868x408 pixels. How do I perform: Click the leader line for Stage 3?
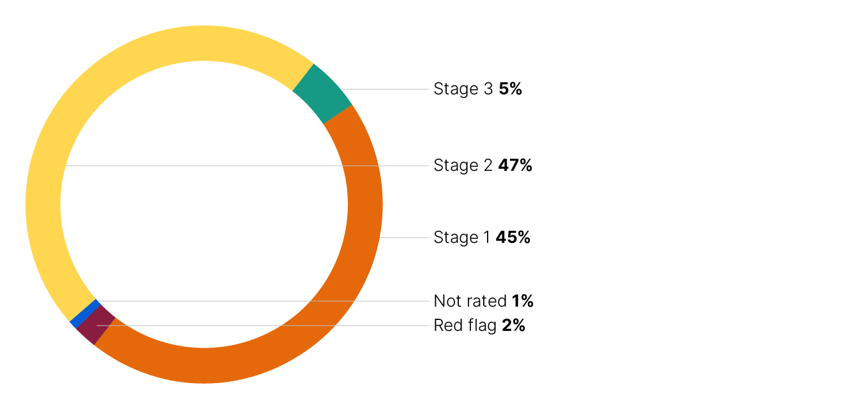[x=389, y=89]
